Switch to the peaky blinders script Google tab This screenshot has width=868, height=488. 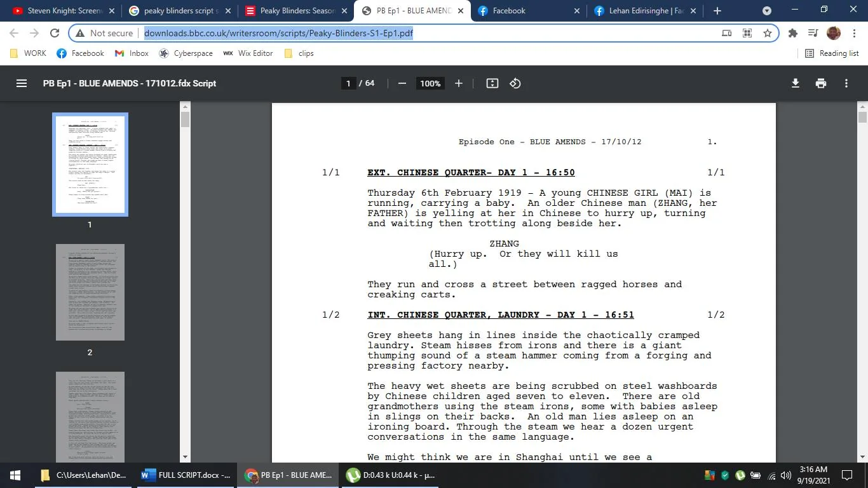tap(179, 11)
